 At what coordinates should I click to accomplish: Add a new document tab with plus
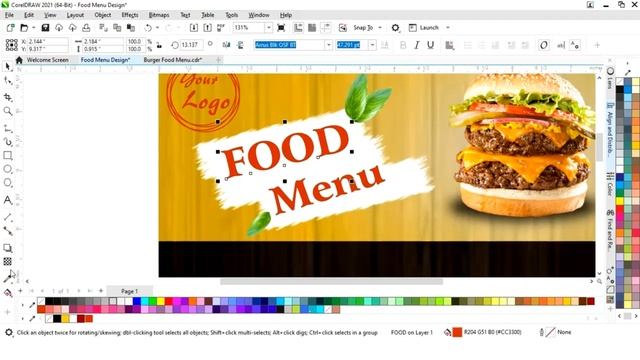(x=218, y=60)
